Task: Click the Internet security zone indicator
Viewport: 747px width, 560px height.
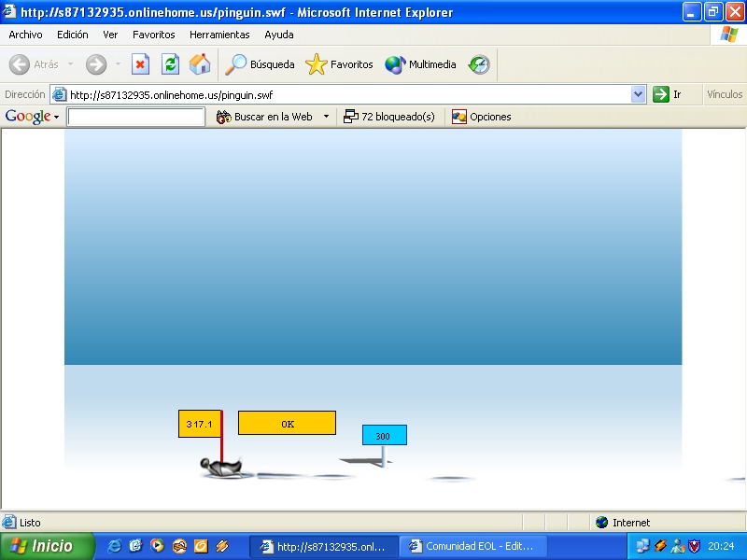Action: point(623,523)
